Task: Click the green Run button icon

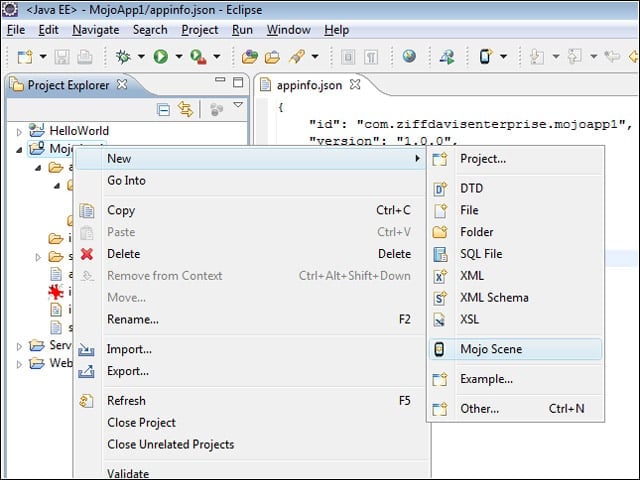Action: coord(160,57)
